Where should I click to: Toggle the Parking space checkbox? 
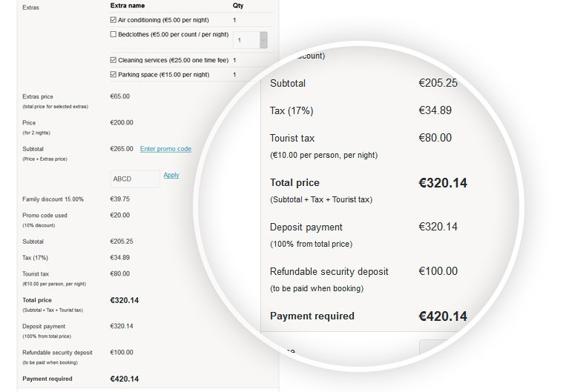[113, 74]
